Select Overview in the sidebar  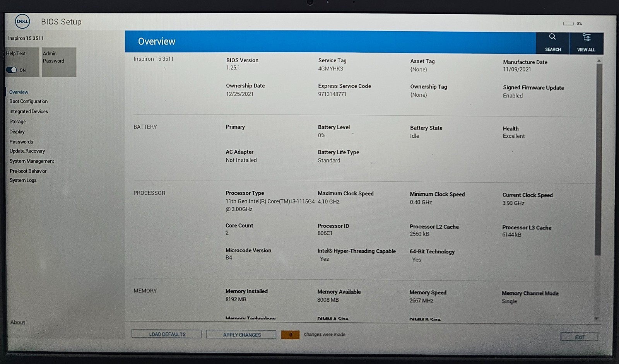tap(19, 92)
